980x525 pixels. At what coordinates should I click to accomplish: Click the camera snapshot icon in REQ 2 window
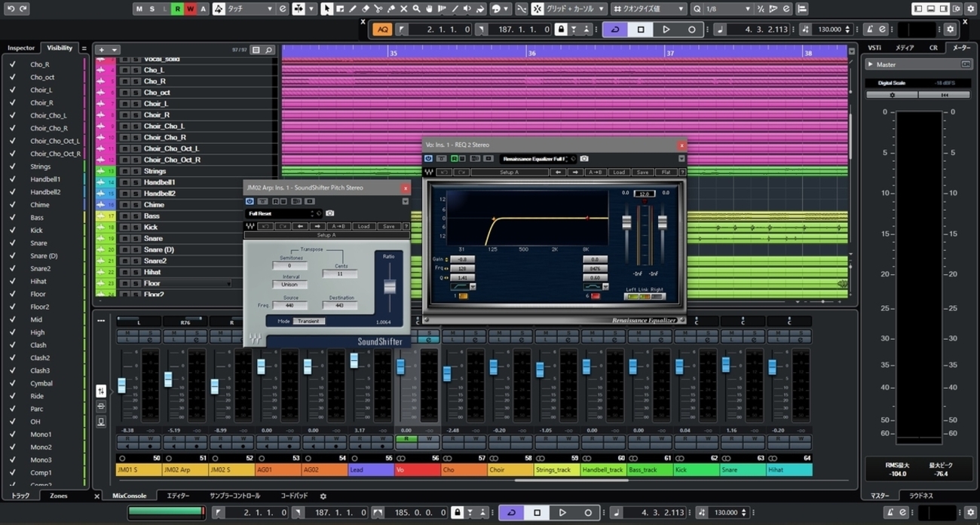(x=584, y=159)
